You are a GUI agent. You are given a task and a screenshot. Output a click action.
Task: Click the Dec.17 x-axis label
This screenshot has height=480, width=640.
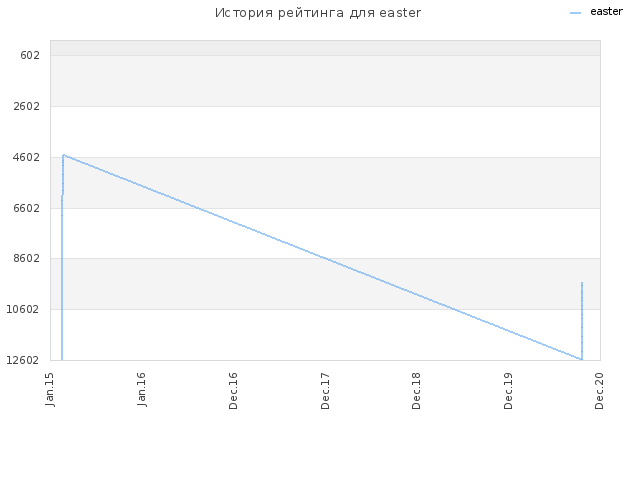point(325,391)
